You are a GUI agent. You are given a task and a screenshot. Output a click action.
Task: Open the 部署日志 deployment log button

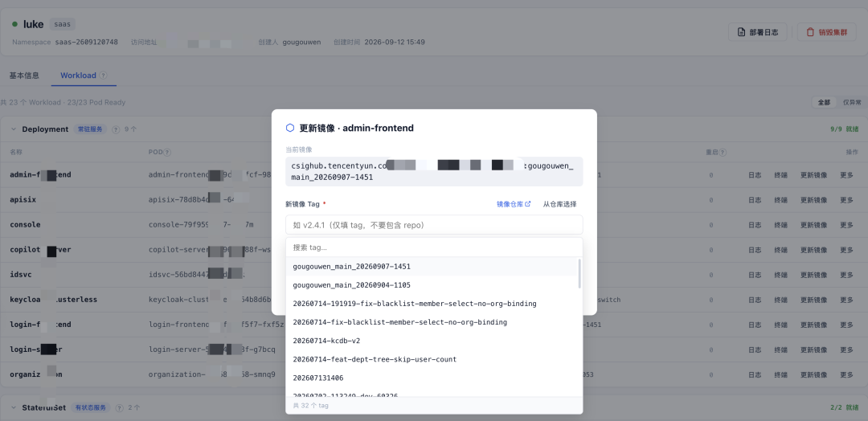click(757, 32)
